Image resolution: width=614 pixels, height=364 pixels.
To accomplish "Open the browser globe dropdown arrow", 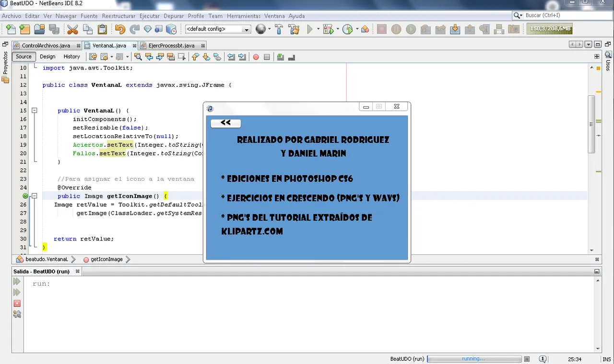I will click(x=269, y=29).
